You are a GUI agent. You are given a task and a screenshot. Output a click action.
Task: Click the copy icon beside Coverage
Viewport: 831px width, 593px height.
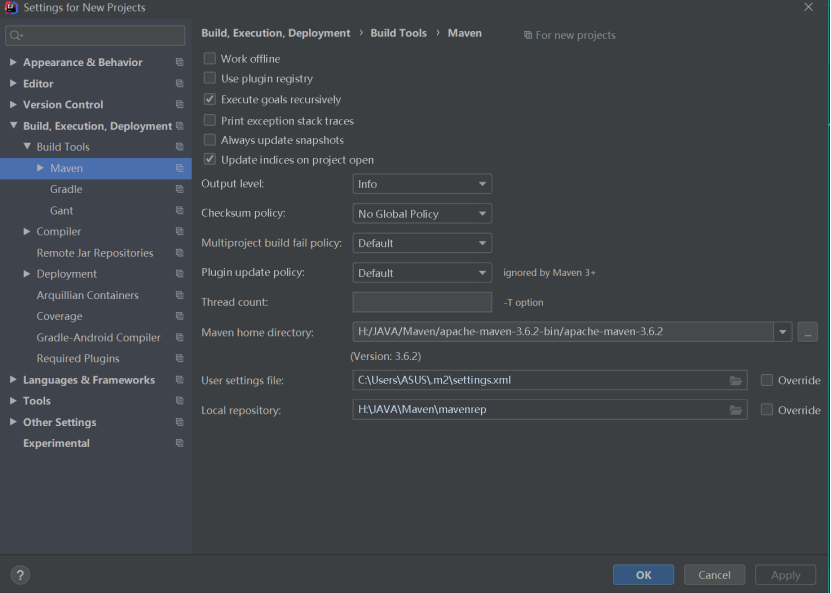pyautogui.click(x=180, y=317)
